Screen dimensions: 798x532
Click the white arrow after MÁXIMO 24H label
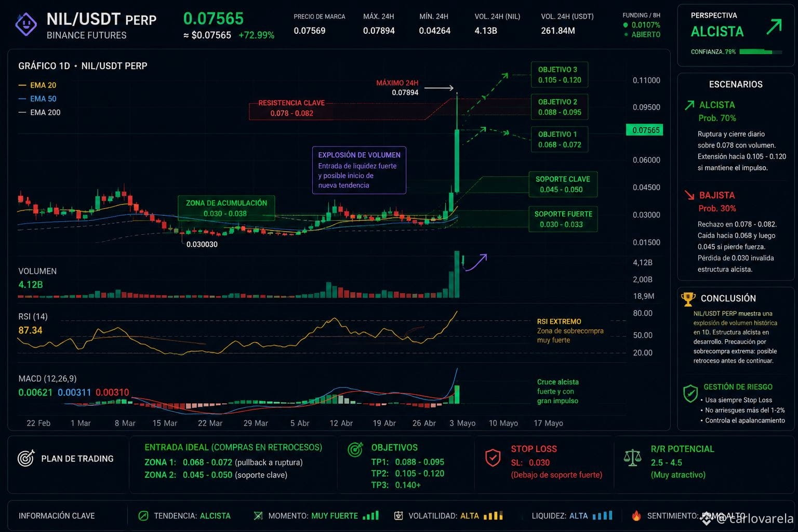coord(440,88)
